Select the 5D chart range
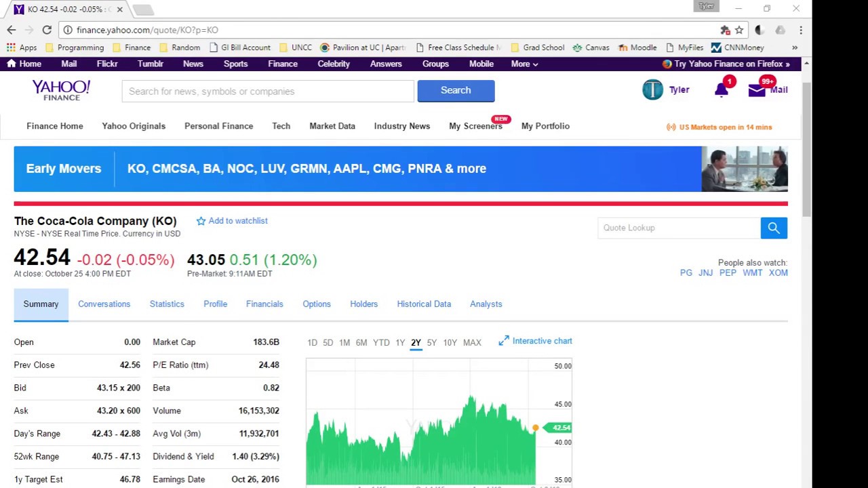868x488 pixels. 328,342
